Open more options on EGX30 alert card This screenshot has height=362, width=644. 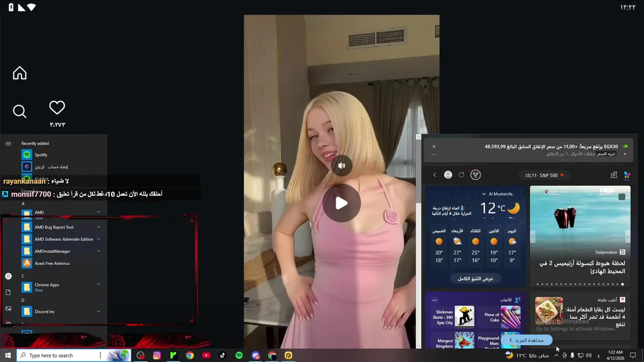434,154
